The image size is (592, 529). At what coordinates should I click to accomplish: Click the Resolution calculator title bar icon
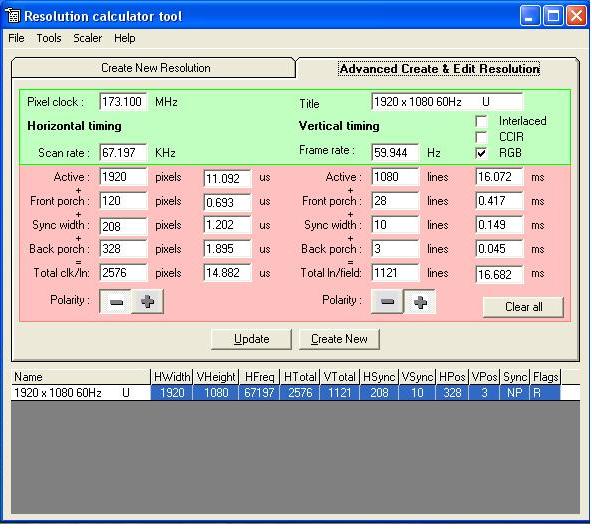pos(13,15)
